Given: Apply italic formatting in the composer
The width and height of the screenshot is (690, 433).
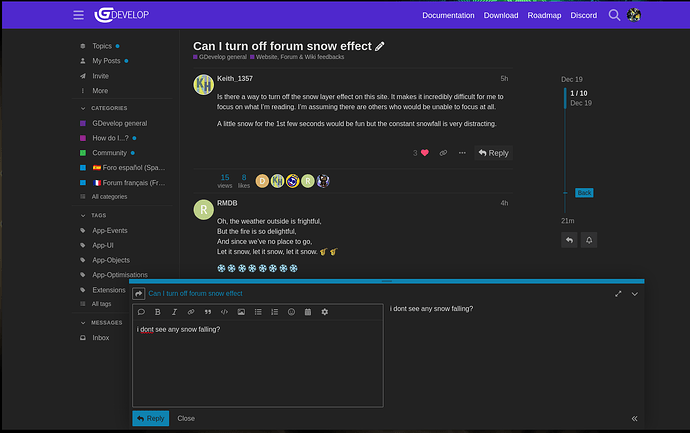Looking at the screenshot, I should (x=174, y=312).
